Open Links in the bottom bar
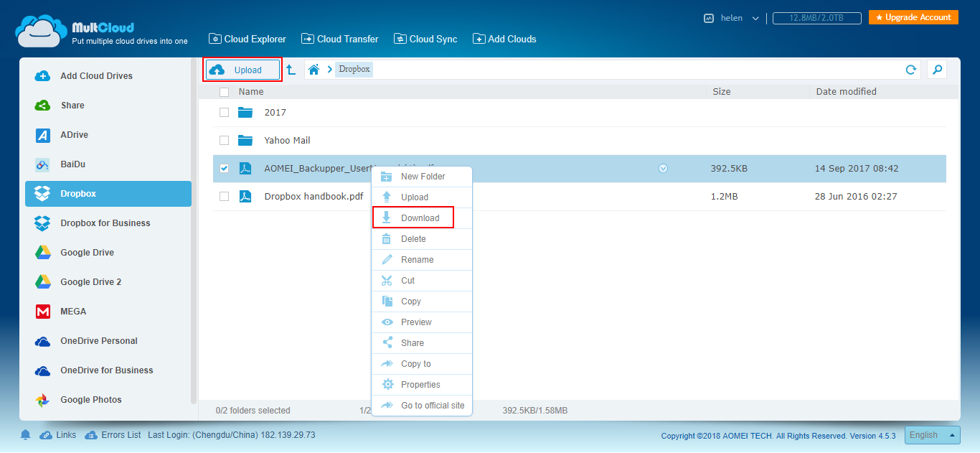980x453 pixels. [x=58, y=435]
